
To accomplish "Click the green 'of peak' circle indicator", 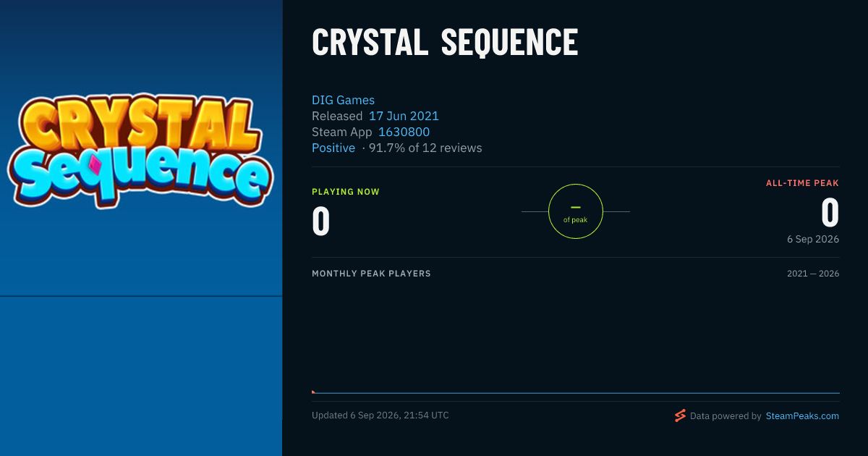I will point(576,211).
